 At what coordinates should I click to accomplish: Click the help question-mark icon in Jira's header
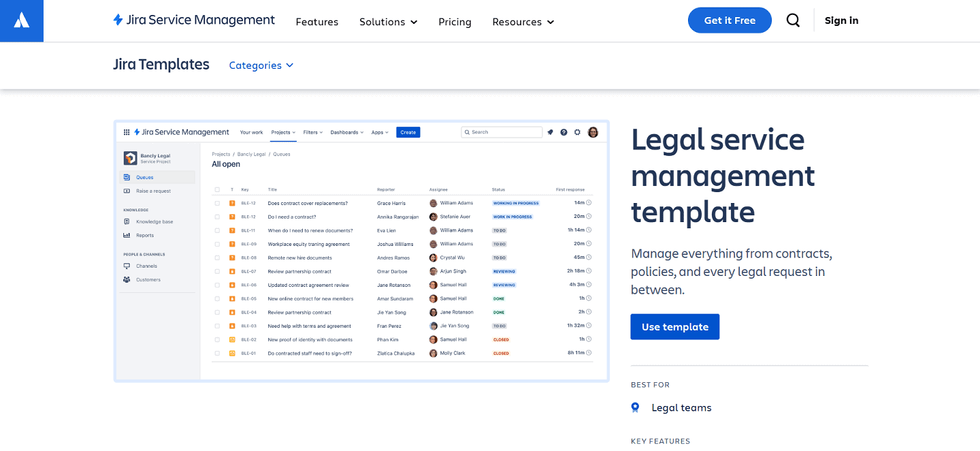563,132
